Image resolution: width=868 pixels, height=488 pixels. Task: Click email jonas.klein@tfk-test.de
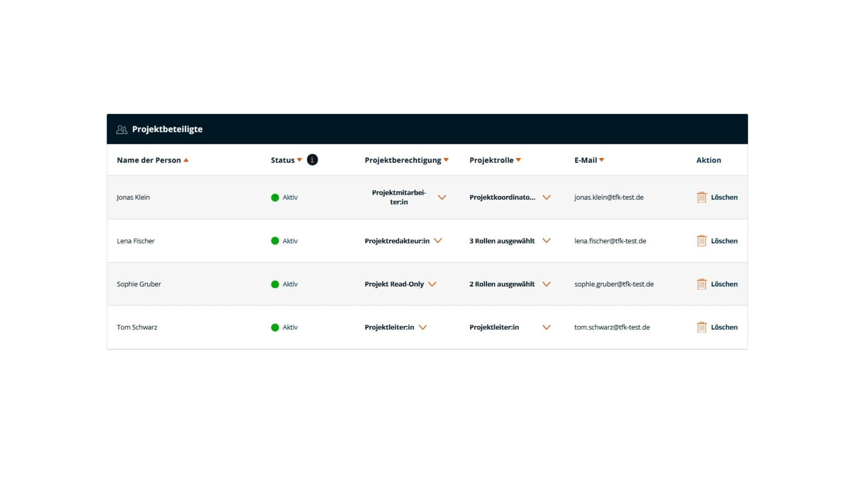click(609, 197)
